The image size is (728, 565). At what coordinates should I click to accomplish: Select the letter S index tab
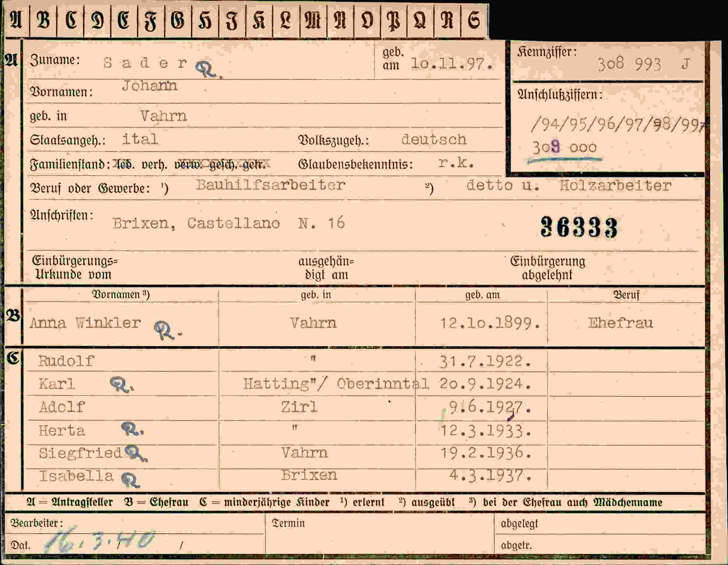coord(474,21)
